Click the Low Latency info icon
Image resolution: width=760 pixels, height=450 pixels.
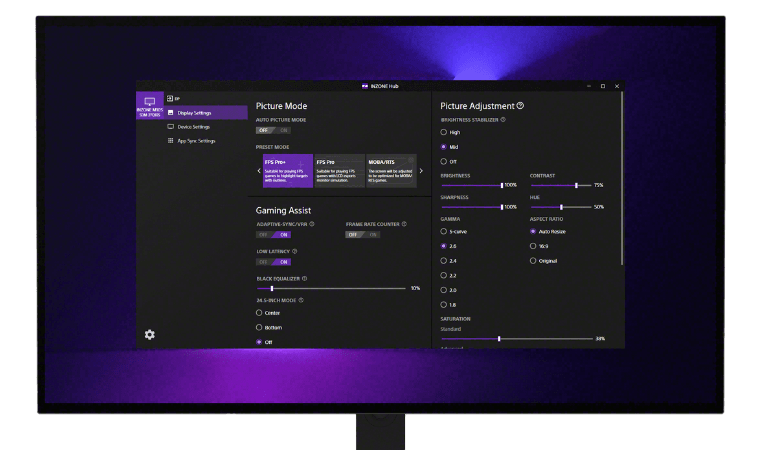point(295,252)
